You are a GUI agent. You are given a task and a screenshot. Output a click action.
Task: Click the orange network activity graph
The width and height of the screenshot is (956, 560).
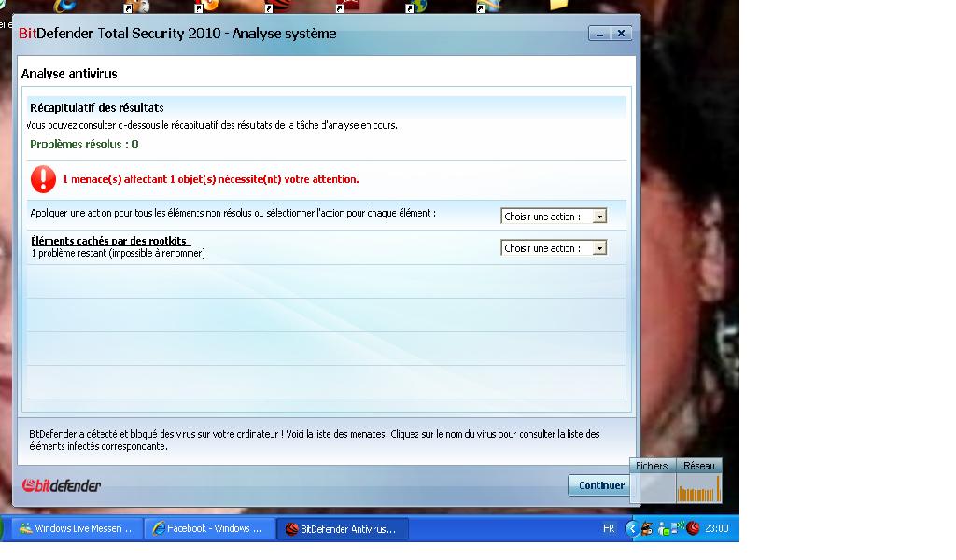[x=698, y=488]
